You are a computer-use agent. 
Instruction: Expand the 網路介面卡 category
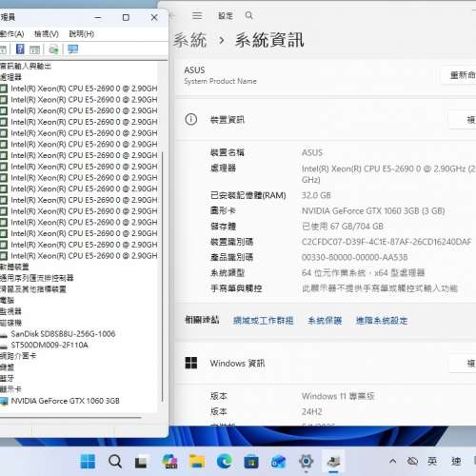pyautogui.click(x=18, y=356)
